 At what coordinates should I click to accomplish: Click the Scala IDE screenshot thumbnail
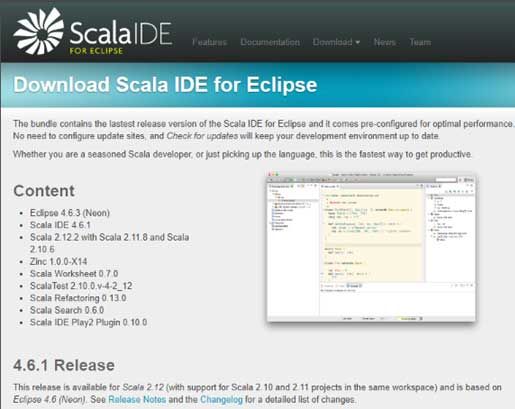tap(371, 247)
